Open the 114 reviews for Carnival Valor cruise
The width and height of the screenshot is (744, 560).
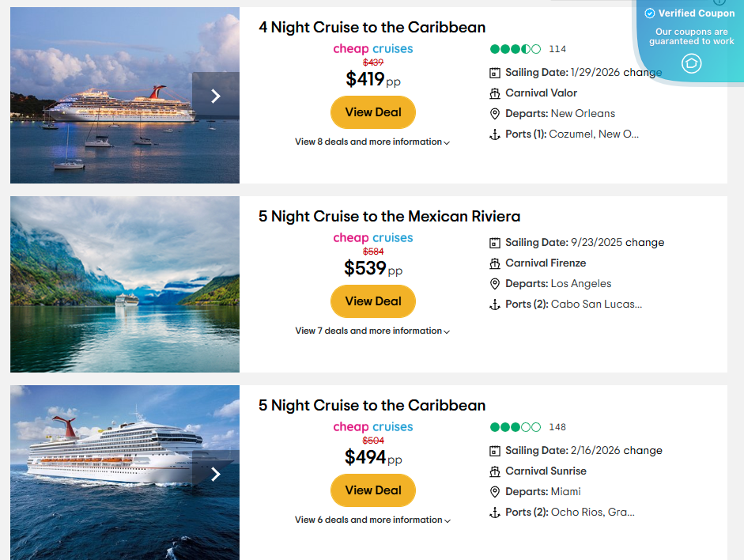coord(557,48)
